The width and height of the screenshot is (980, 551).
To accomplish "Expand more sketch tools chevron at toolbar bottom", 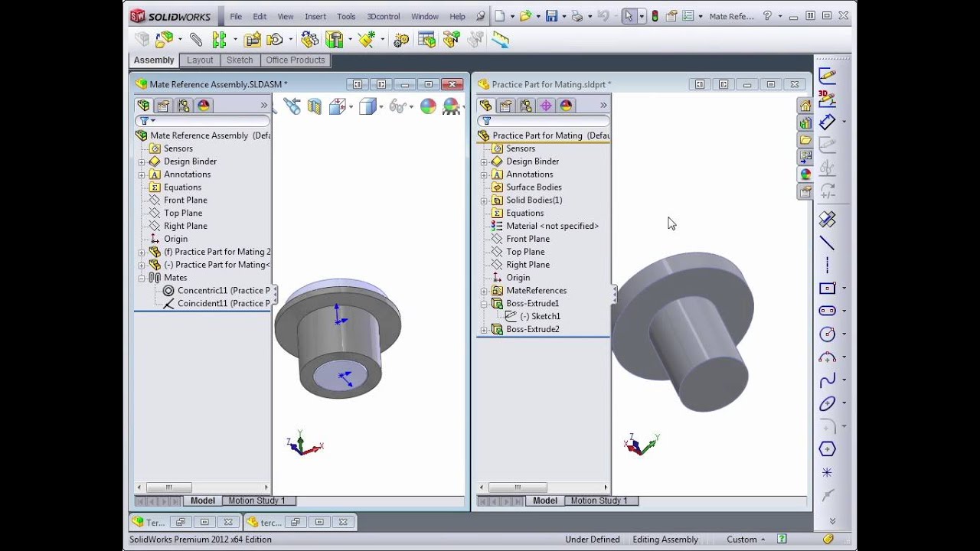I will [832, 521].
